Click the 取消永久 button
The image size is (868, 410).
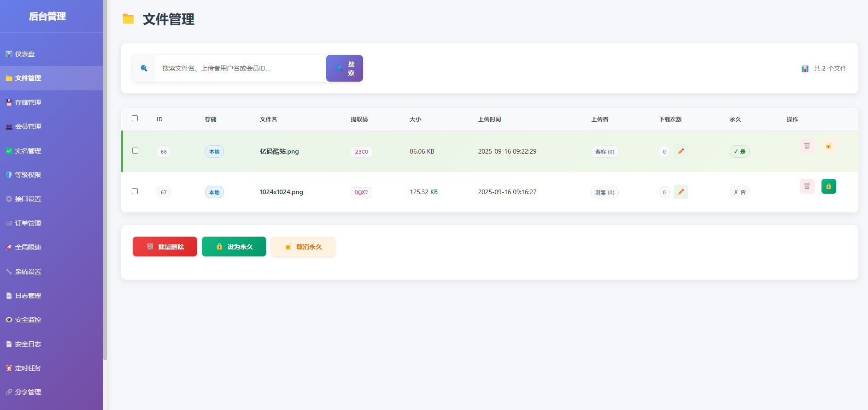pyautogui.click(x=303, y=247)
